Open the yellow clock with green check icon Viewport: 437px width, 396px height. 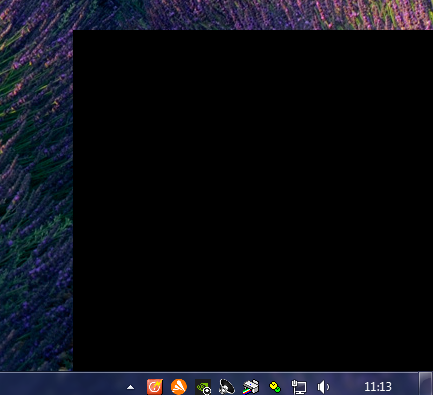click(275, 387)
